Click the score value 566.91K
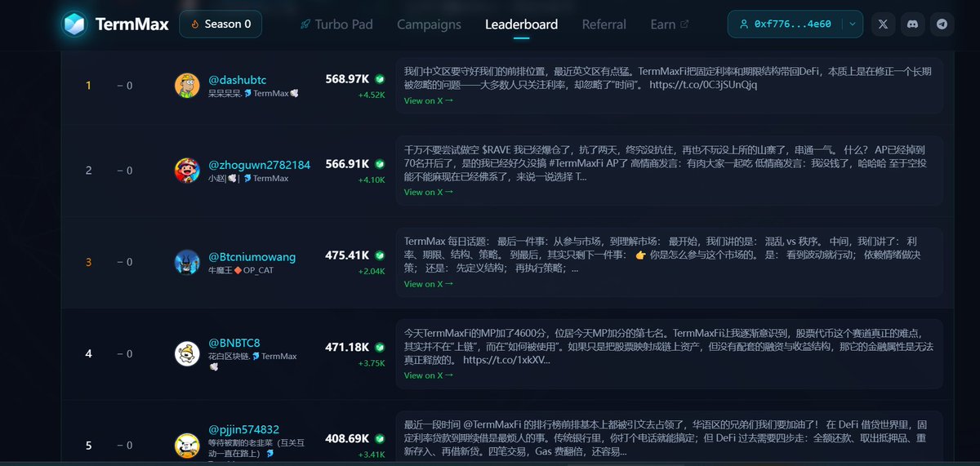The width and height of the screenshot is (980, 466). tap(347, 164)
